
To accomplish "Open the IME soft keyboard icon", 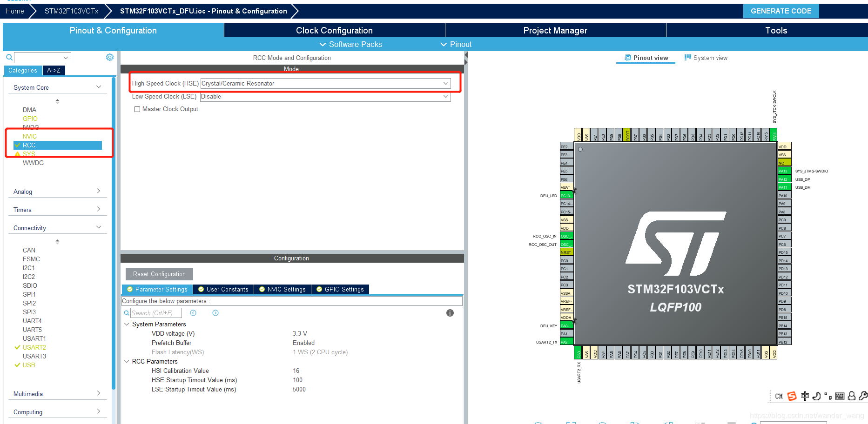I will pos(840,396).
